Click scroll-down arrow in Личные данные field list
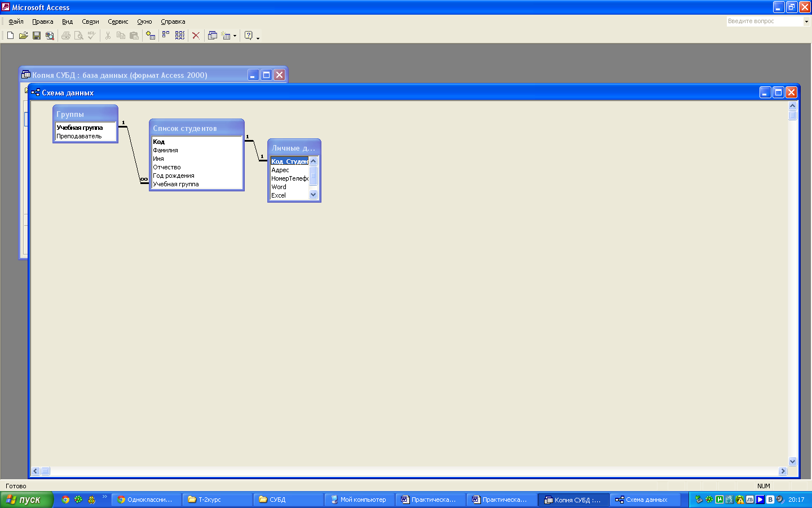Viewport: 812px width, 508px height. pos(314,195)
